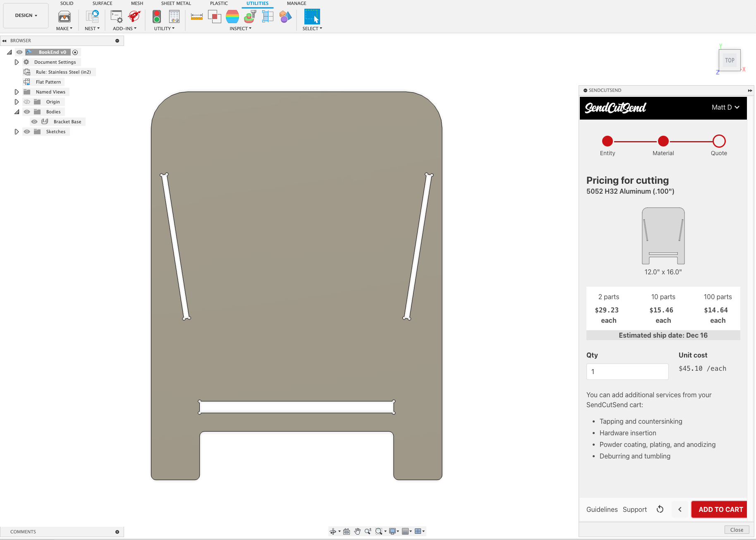Expand the Named Views folder
This screenshot has width=756, height=540.
point(17,92)
